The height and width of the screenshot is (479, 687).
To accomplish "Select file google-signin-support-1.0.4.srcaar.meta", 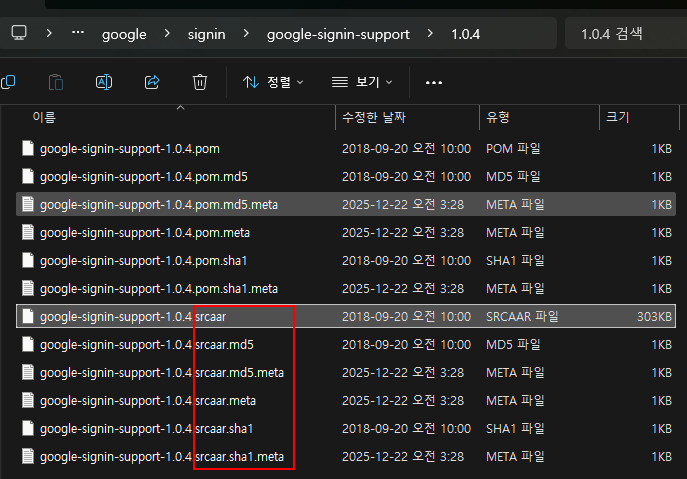I will click(346, 401).
